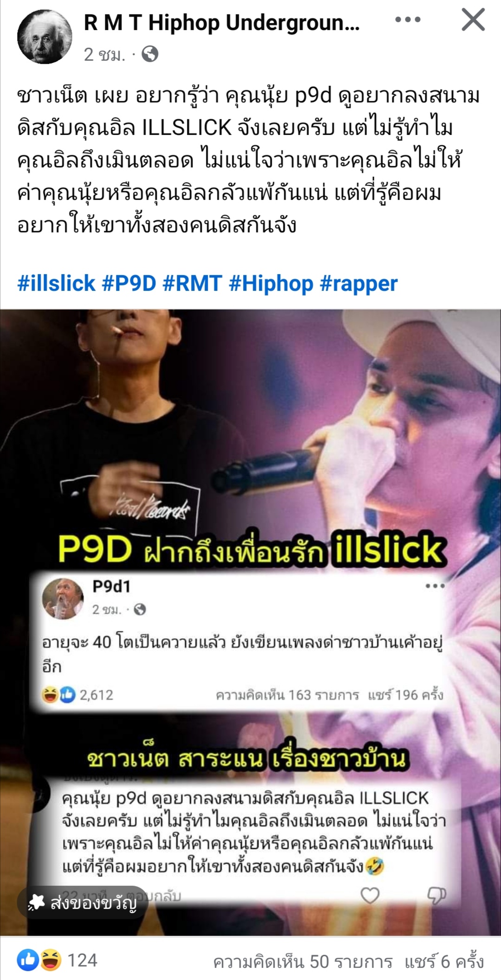Close the post with the X icon
The height and width of the screenshot is (980, 501).
[x=473, y=20]
